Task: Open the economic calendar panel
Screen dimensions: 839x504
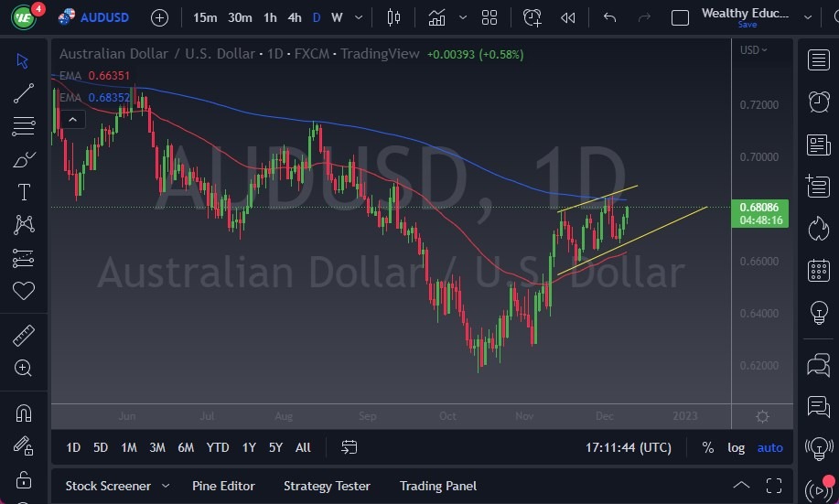Action: click(819, 270)
